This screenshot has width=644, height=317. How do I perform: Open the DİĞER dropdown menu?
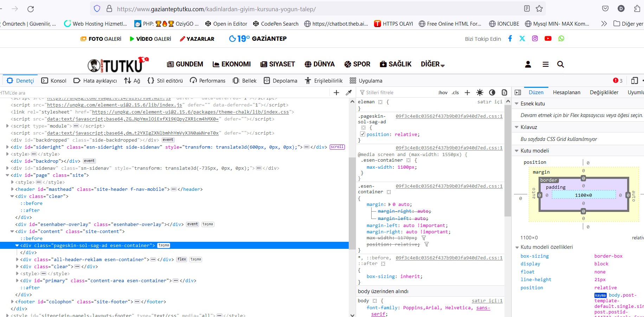click(433, 64)
